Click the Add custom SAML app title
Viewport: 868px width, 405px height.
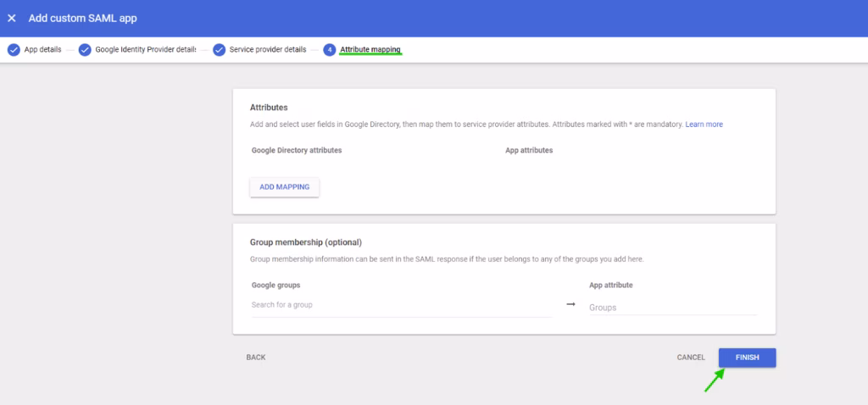pos(83,18)
